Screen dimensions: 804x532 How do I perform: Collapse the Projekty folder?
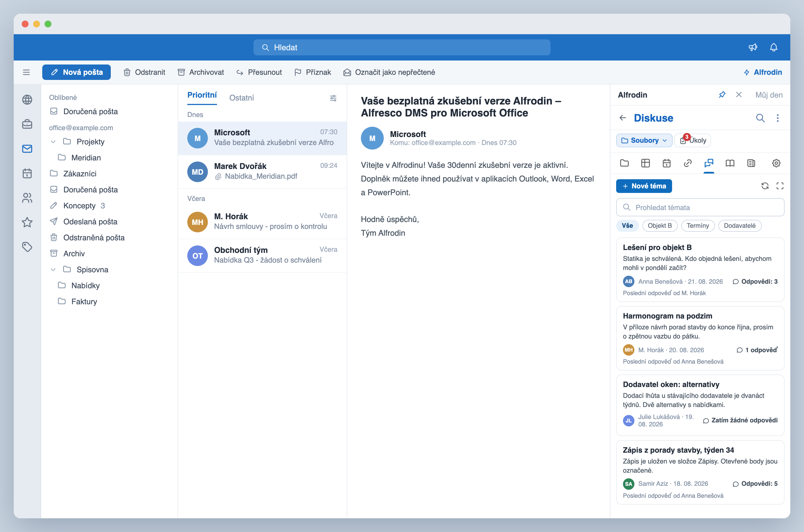click(x=53, y=142)
